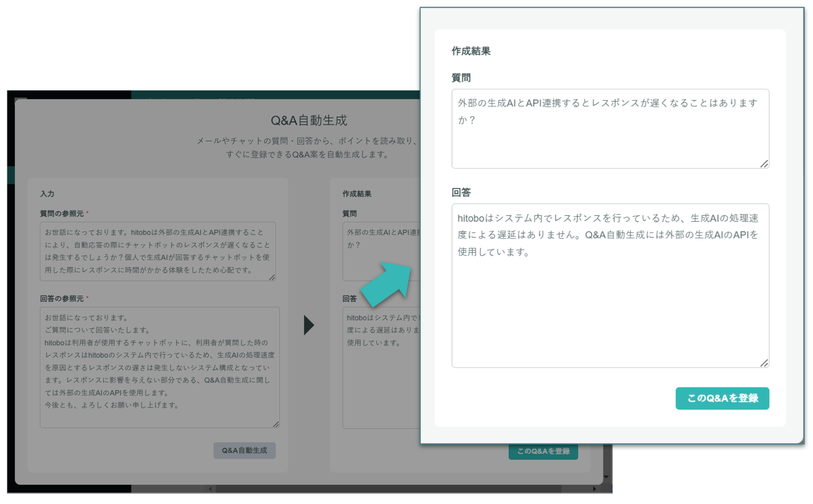
Task: Click the resize handle of enlarged 質問 box
Action: (764, 164)
